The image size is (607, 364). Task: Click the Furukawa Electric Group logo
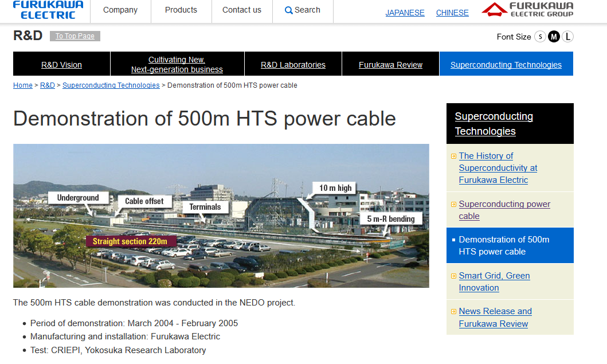(528, 9)
